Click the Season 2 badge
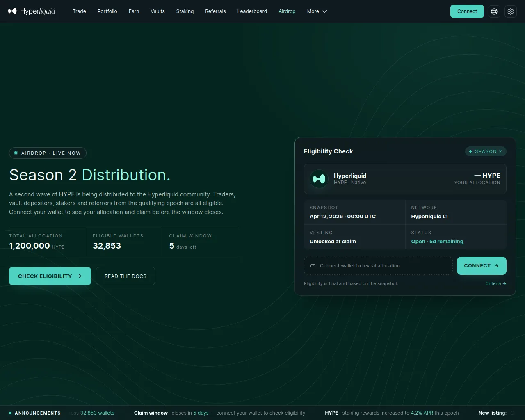Image resolution: width=525 pixels, height=420 pixels. tap(486, 151)
